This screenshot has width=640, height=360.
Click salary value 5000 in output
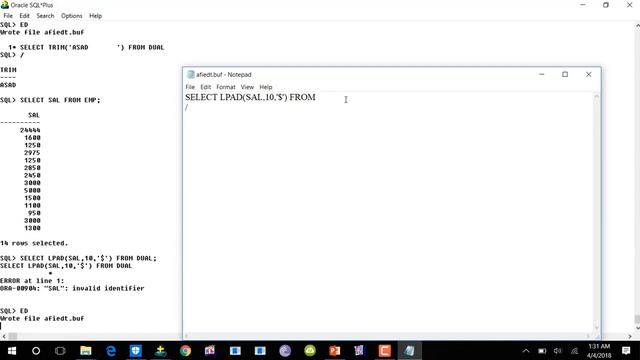(x=32, y=190)
